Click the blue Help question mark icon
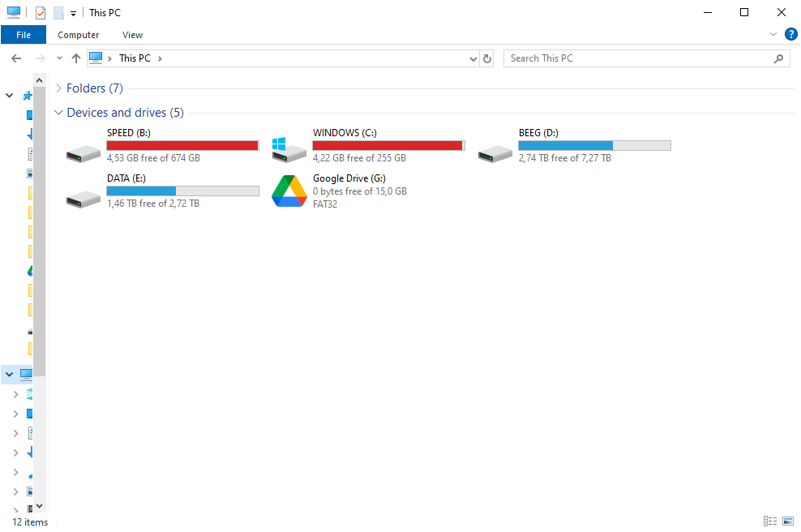Image resolution: width=801 pixels, height=532 pixels. (x=791, y=34)
